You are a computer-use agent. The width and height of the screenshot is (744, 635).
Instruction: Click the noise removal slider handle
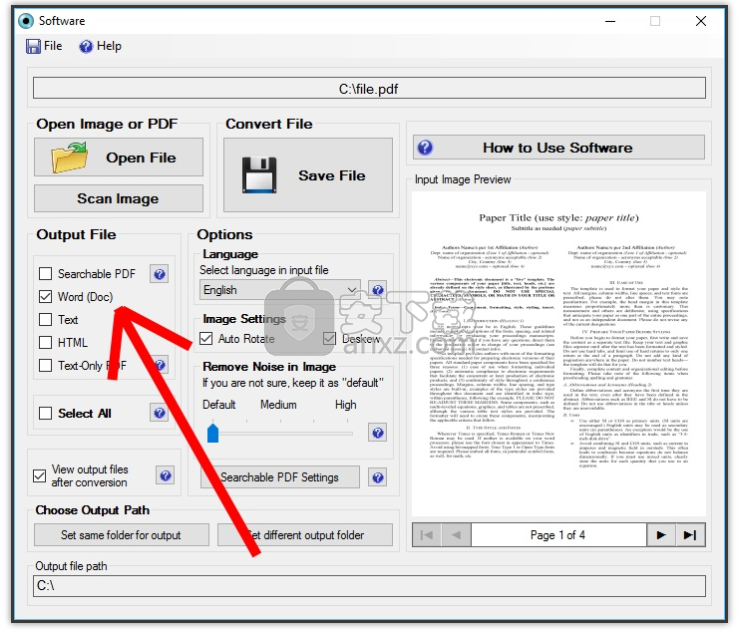click(x=213, y=433)
